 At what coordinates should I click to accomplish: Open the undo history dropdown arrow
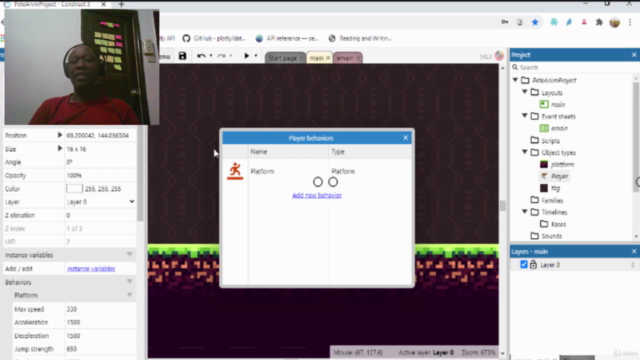point(211,56)
